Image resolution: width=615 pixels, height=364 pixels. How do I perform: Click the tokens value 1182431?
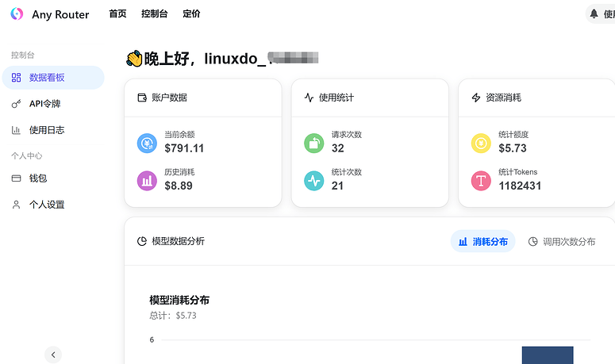click(x=520, y=186)
